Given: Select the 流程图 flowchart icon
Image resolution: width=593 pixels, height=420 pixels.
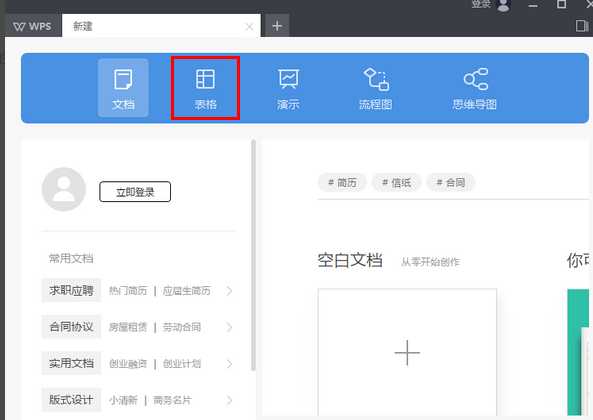Looking at the screenshot, I should (x=376, y=88).
